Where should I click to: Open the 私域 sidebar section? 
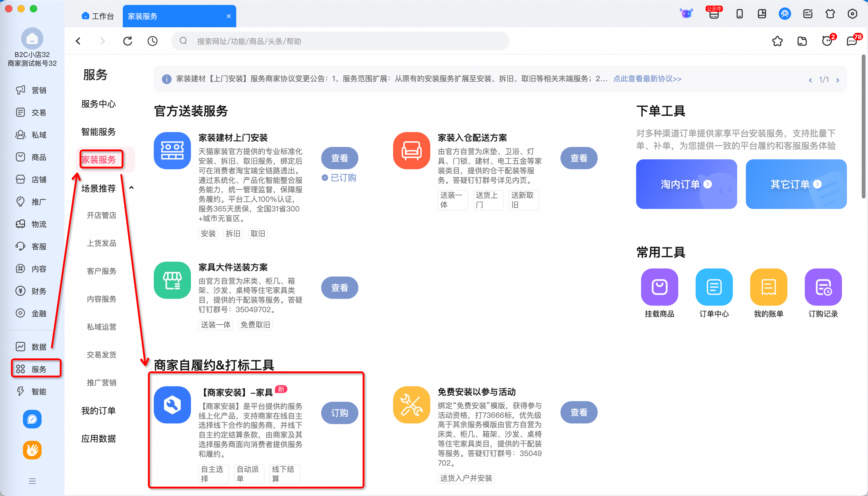click(x=31, y=135)
